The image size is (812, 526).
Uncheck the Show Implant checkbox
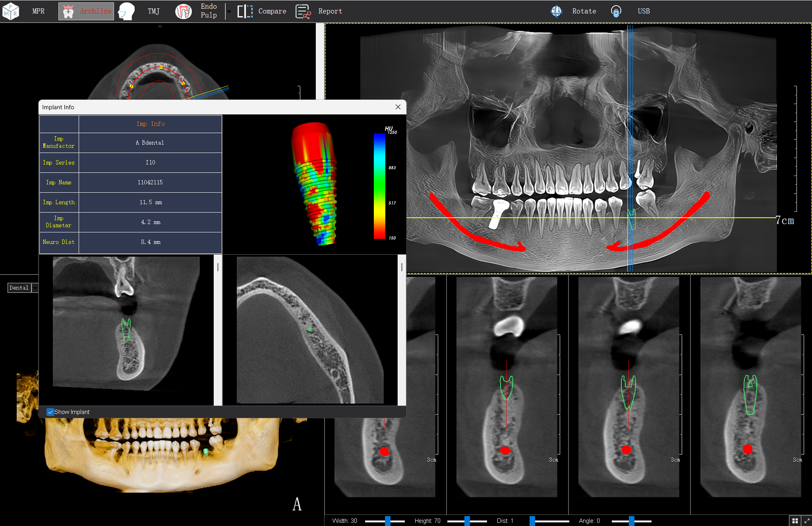(50, 412)
